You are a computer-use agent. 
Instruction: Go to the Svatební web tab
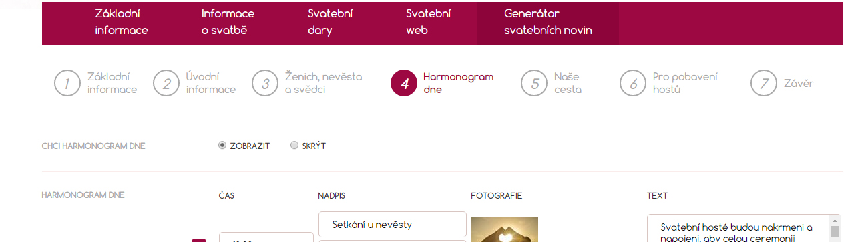(x=429, y=22)
